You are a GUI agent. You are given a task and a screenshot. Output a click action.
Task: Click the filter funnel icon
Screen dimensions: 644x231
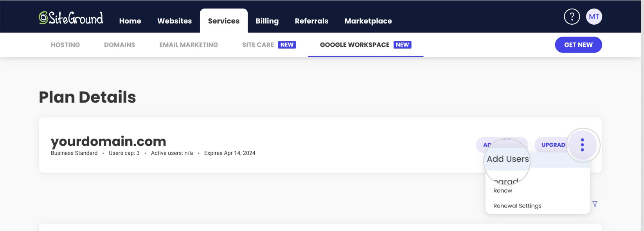[595, 204]
